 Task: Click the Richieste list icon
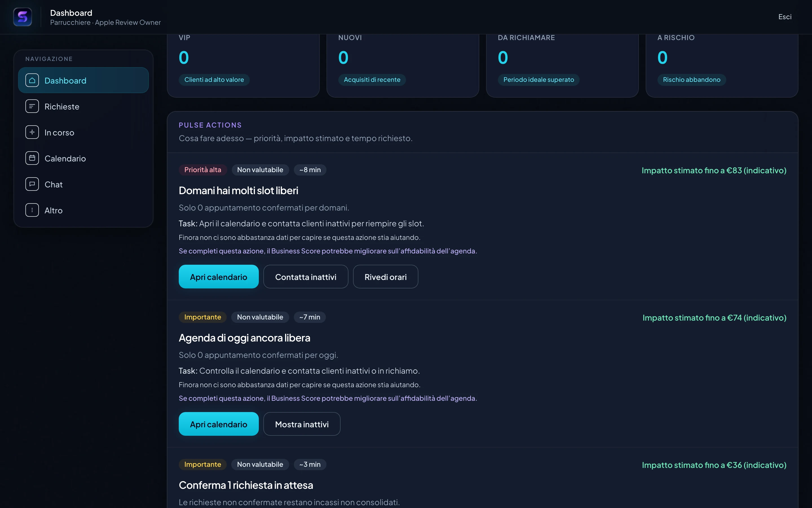pos(32,106)
